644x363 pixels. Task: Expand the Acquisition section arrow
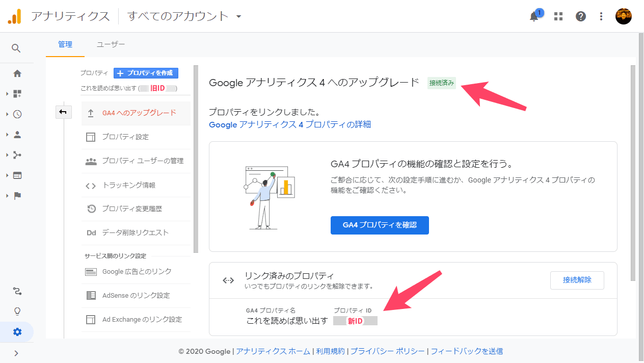pyautogui.click(x=7, y=155)
